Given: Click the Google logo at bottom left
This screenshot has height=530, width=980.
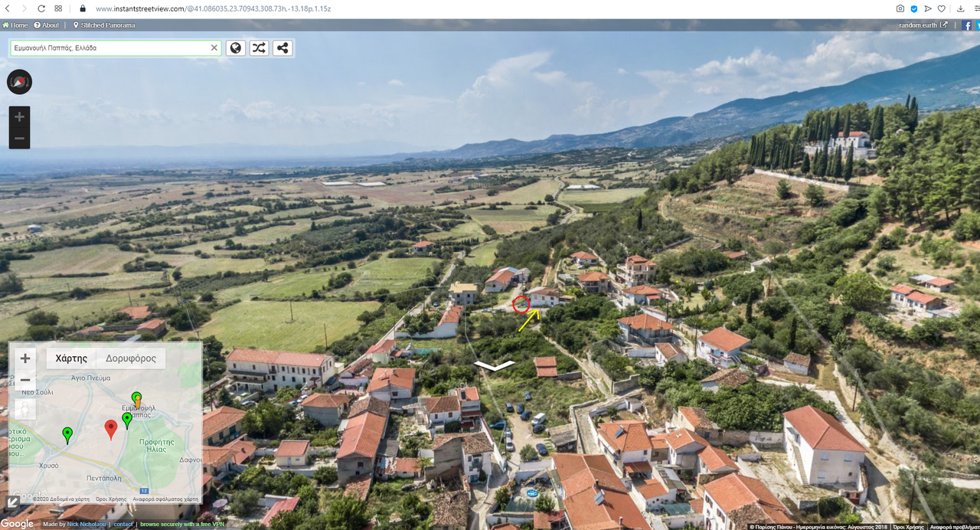Looking at the screenshot, I should point(17,524).
